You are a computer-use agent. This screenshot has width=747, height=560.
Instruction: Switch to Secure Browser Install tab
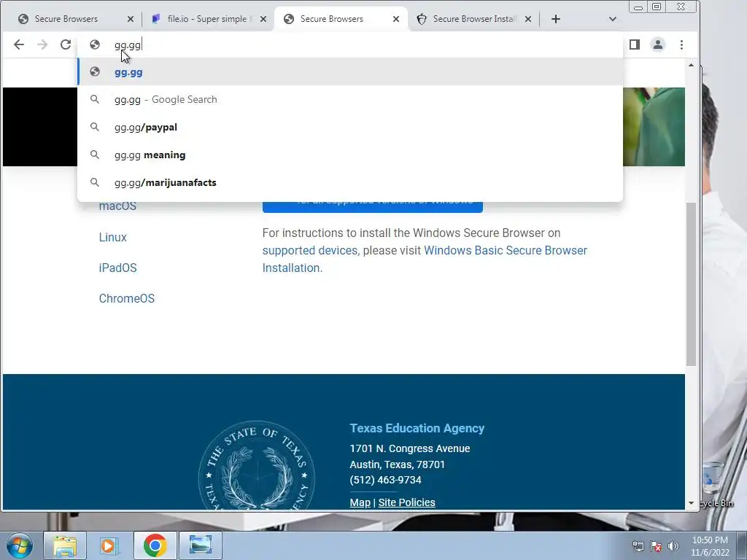pyautogui.click(x=474, y=19)
